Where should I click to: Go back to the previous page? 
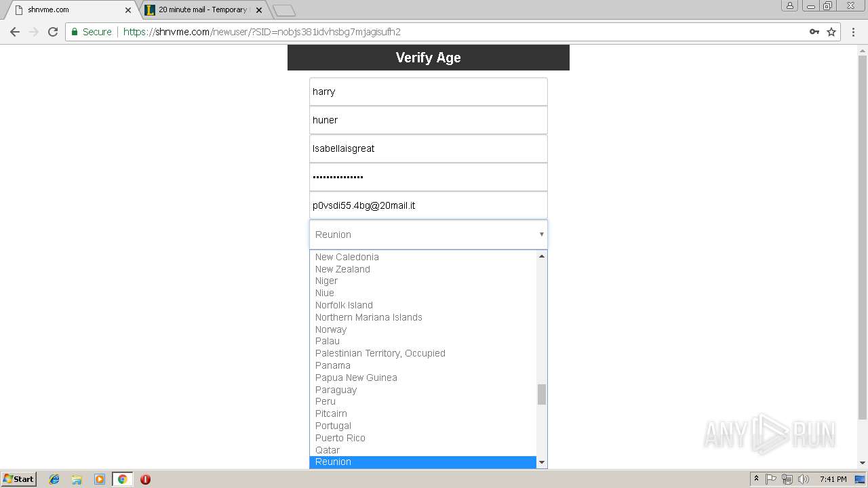[15, 32]
